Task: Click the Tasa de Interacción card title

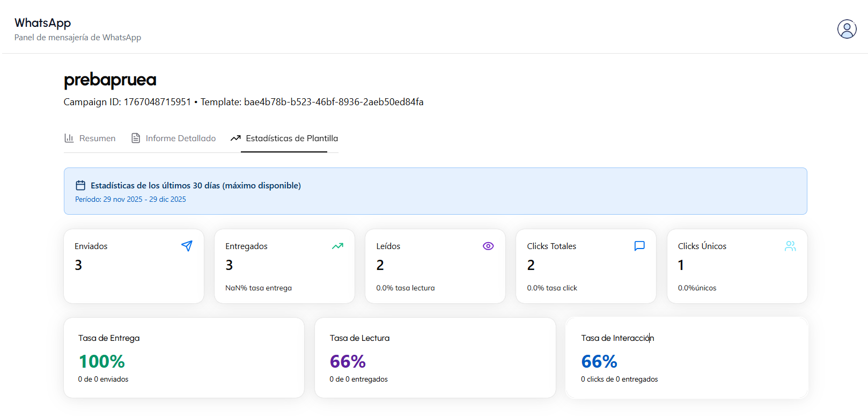Action: coord(617,338)
